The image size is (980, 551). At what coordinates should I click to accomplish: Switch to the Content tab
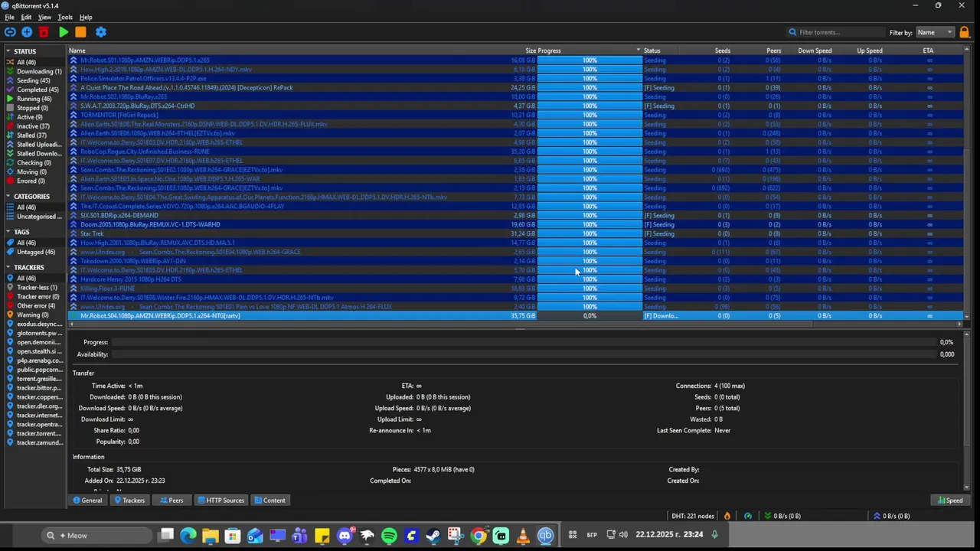click(x=269, y=500)
